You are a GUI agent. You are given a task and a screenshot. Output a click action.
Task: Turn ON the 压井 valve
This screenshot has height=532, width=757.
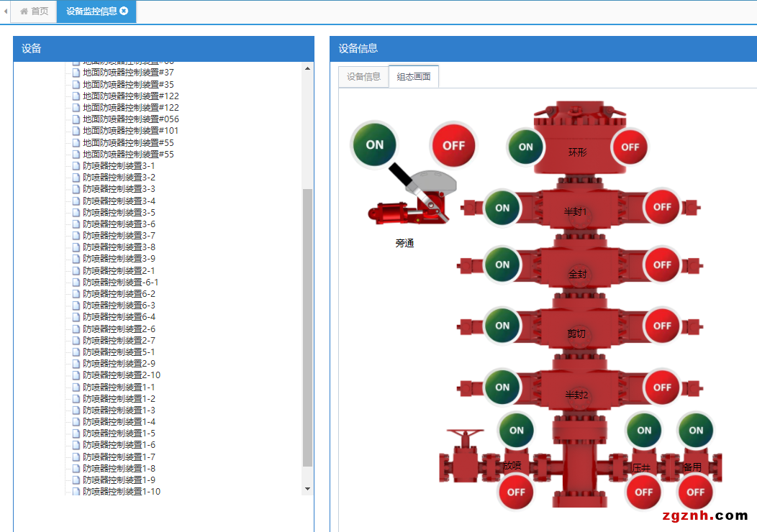pyautogui.click(x=644, y=430)
